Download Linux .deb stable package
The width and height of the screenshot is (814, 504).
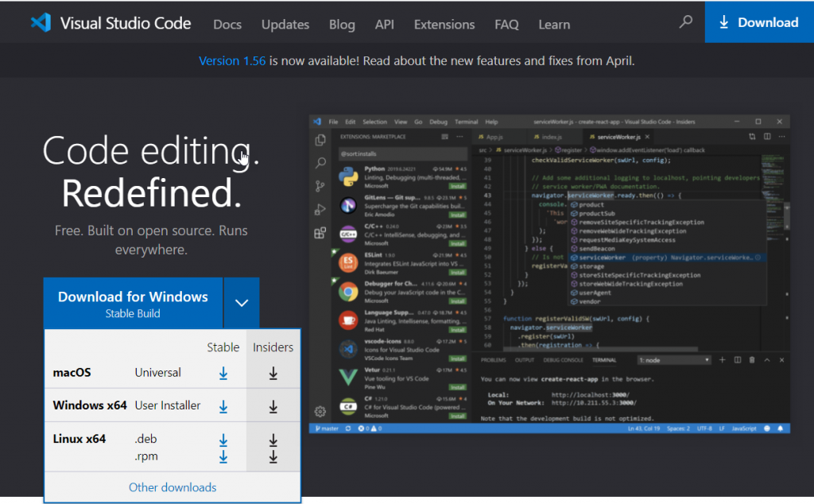tap(223, 440)
